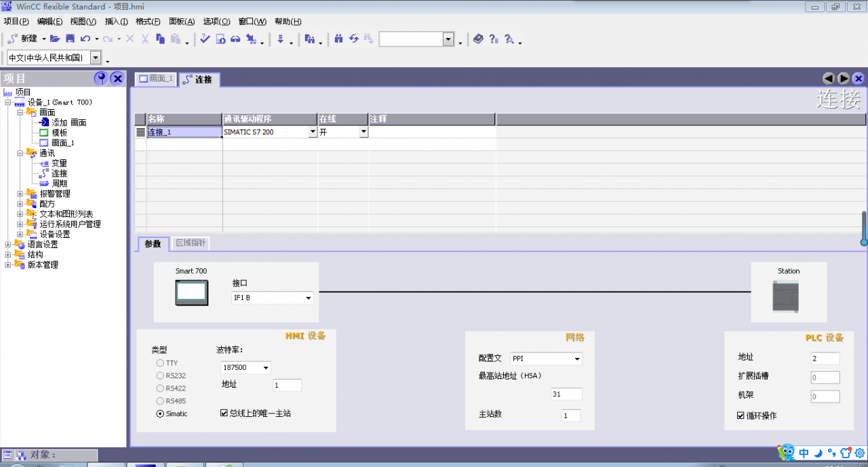Go to the next editor tab arrow
The width and height of the screenshot is (868, 467).
click(x=844, y=79)
